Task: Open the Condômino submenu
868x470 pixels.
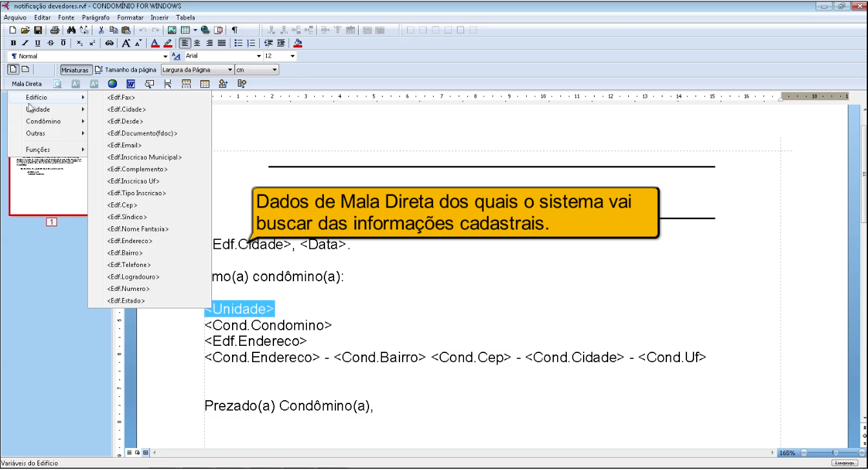Action: pos(43,122)
